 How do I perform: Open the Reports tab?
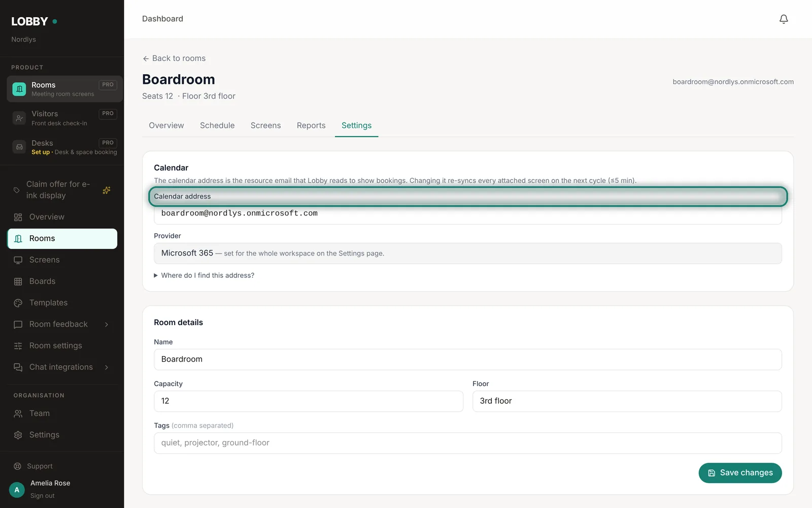311,125
